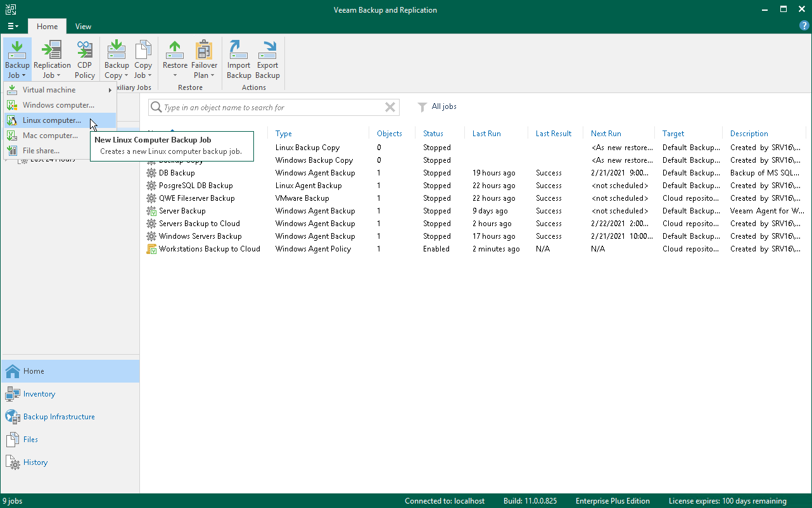Choose Windows computer from the menu
Screen dimensions: 812x508
[58, 105]
